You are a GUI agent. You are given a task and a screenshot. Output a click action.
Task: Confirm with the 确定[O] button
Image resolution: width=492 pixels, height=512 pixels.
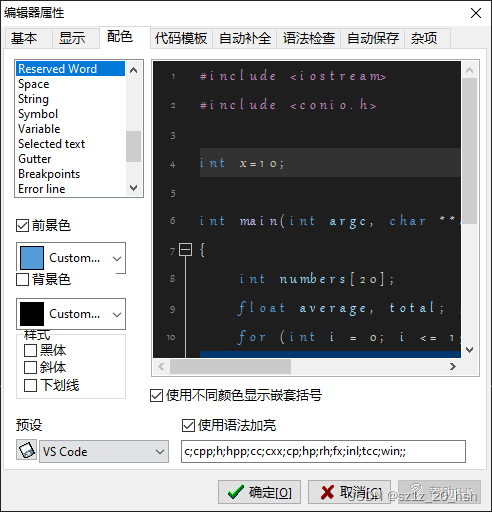click(259, 492)
